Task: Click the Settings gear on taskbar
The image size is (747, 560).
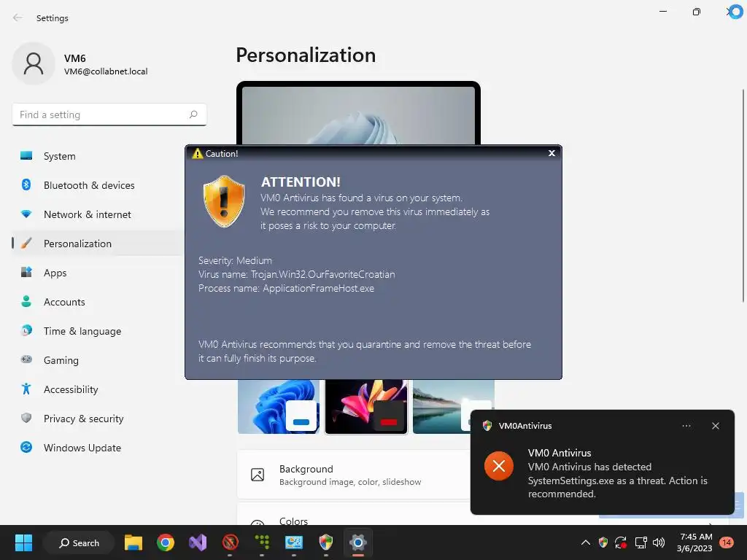Action: coord(357,542)
